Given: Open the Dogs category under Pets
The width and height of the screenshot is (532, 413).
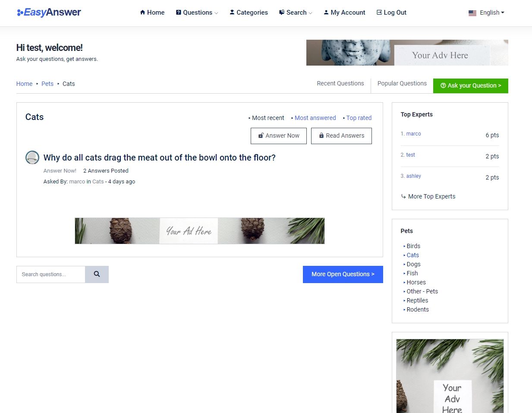Looking at the screenshot, I should (x=413, y=264).
